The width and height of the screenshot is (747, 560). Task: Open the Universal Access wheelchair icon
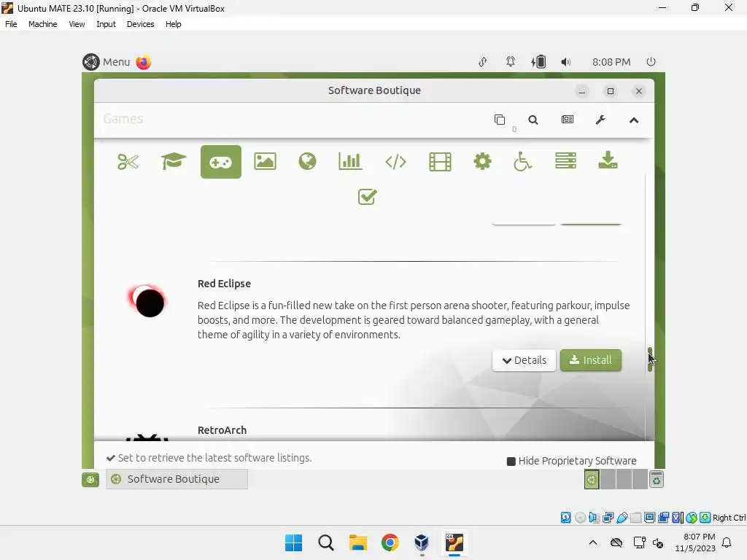pyautogui.click(x=522, y=161)
